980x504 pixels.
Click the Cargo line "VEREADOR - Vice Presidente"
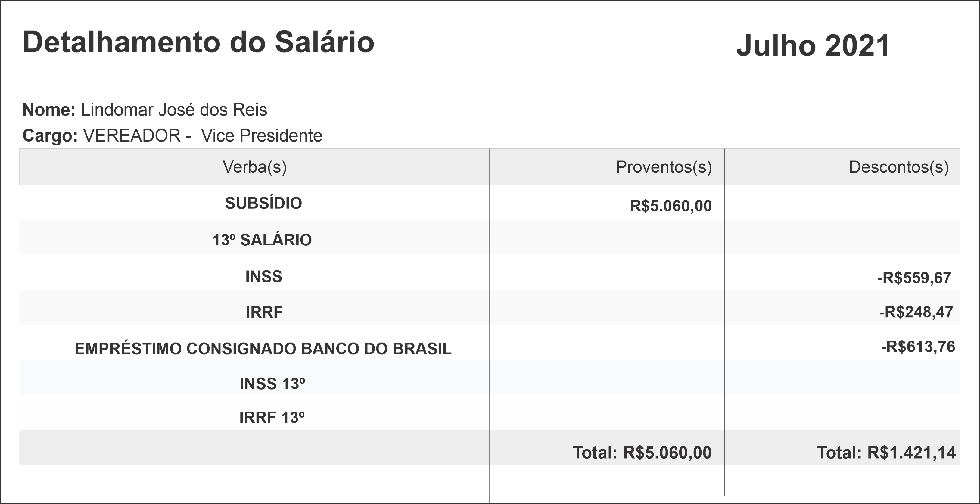[x=202, y=136]
